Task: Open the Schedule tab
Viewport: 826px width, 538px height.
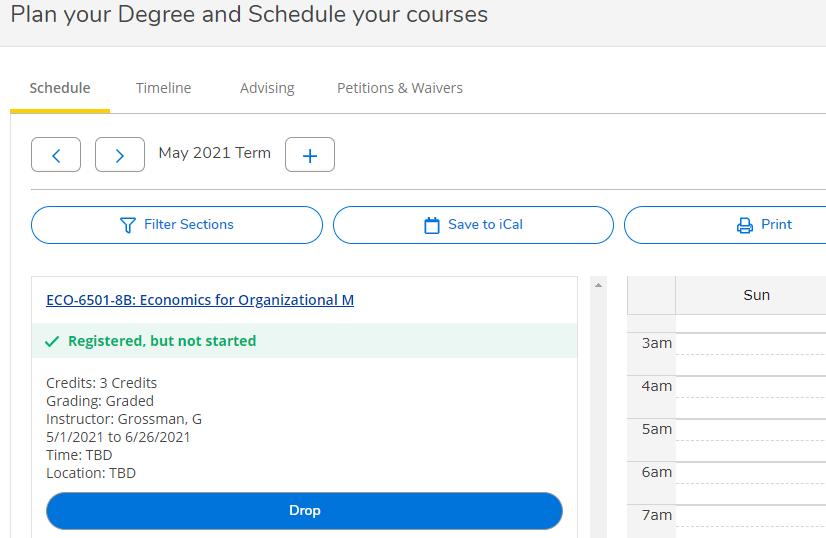Action: pos(60,88)
